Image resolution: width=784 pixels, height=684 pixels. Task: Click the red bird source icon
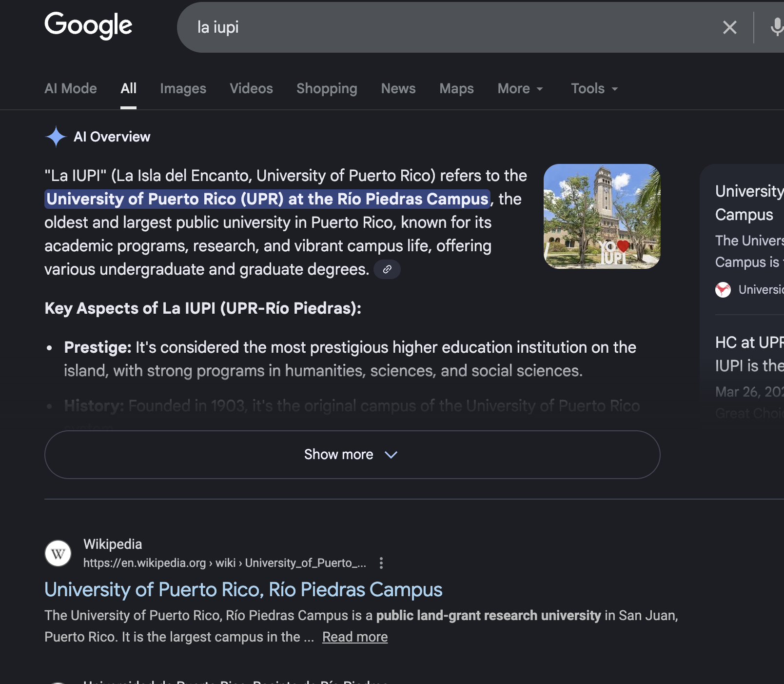[723, 290]
